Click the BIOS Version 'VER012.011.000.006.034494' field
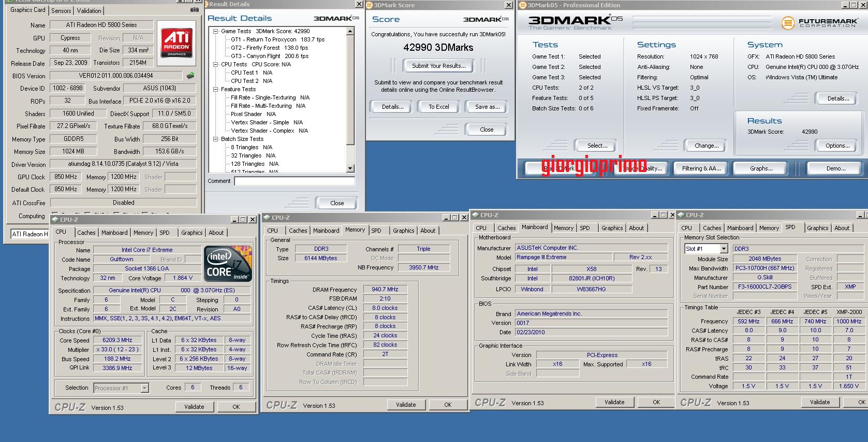Screen dimensions: 868x442 pyautogui.click(x=116, y=76)
